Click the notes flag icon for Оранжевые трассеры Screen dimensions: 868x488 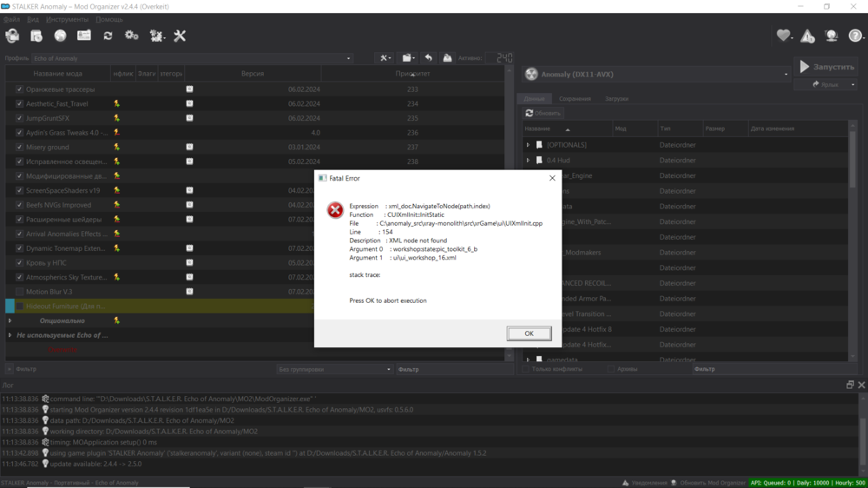(189, 89)
